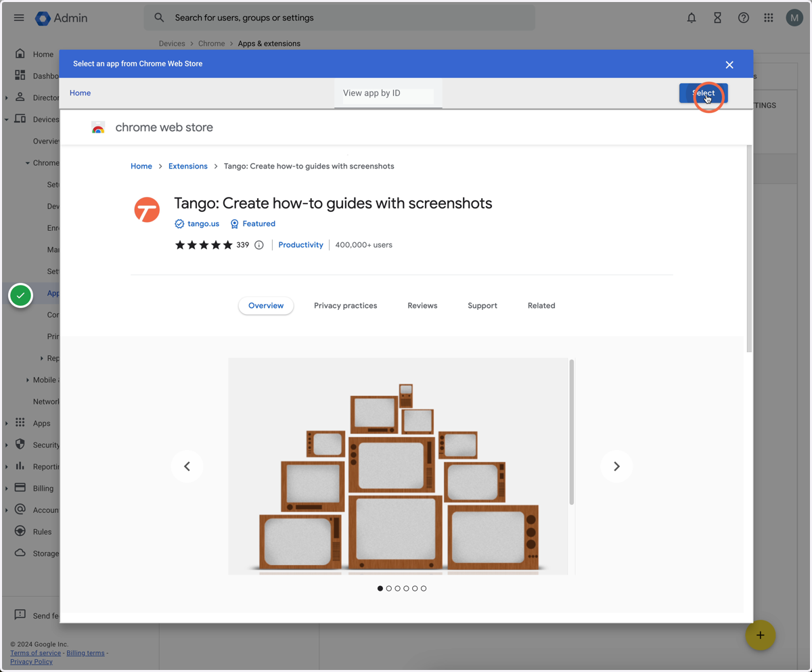Click the Chrome Web Store logo
The image size is (812, 672).
click(98, 127)
